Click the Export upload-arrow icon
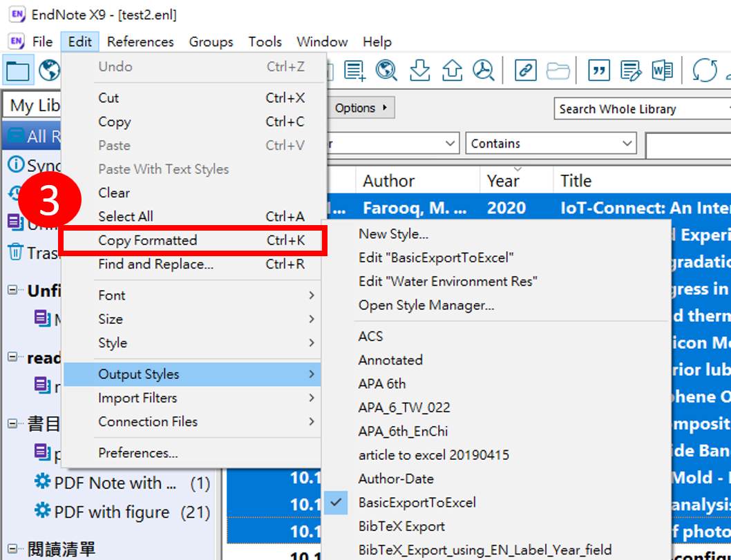 tap(452, 70)
